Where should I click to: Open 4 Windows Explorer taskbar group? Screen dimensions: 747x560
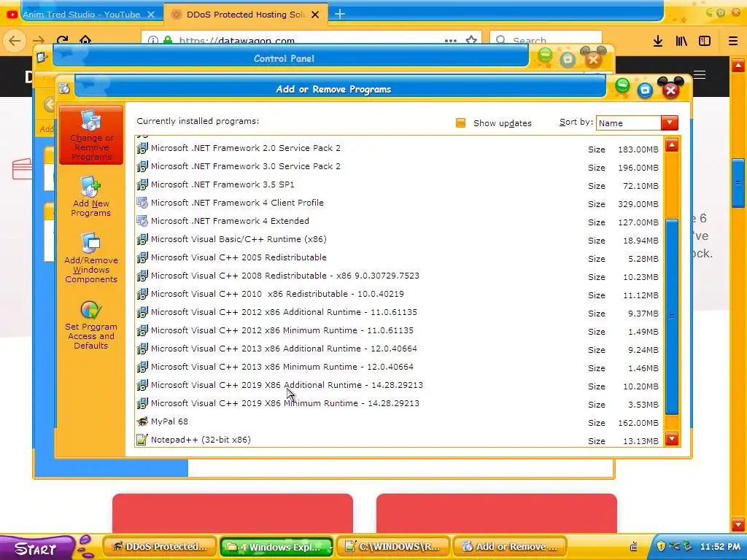point(276,547)
